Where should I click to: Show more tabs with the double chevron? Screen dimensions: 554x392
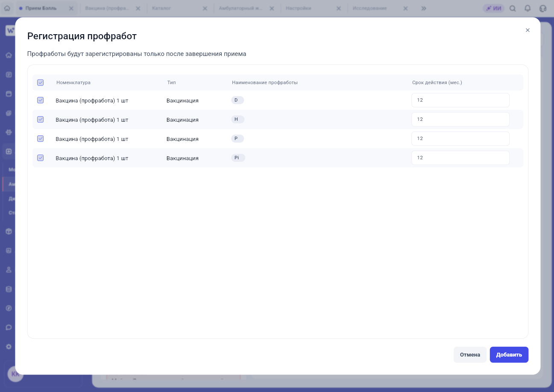424,8
